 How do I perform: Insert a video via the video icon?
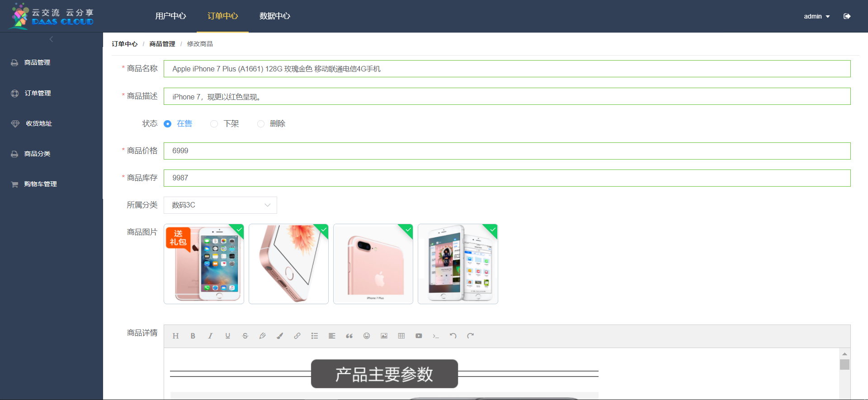(419, 336)
